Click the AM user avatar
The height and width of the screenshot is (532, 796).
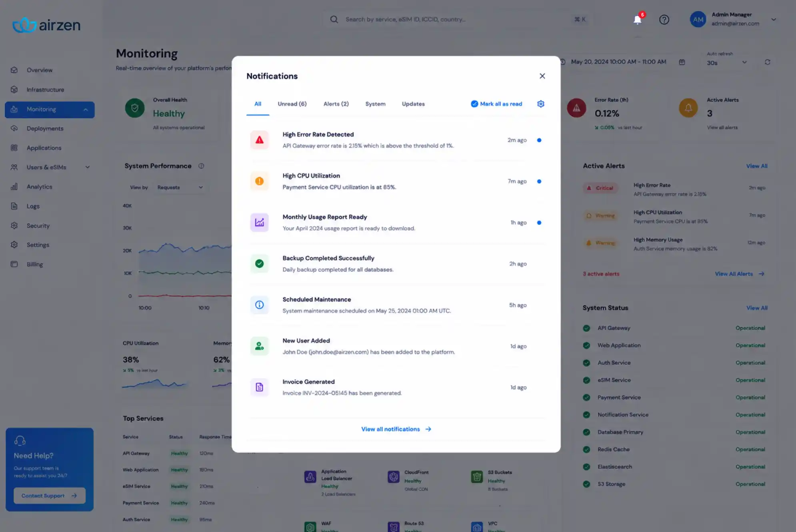(698, 19)
